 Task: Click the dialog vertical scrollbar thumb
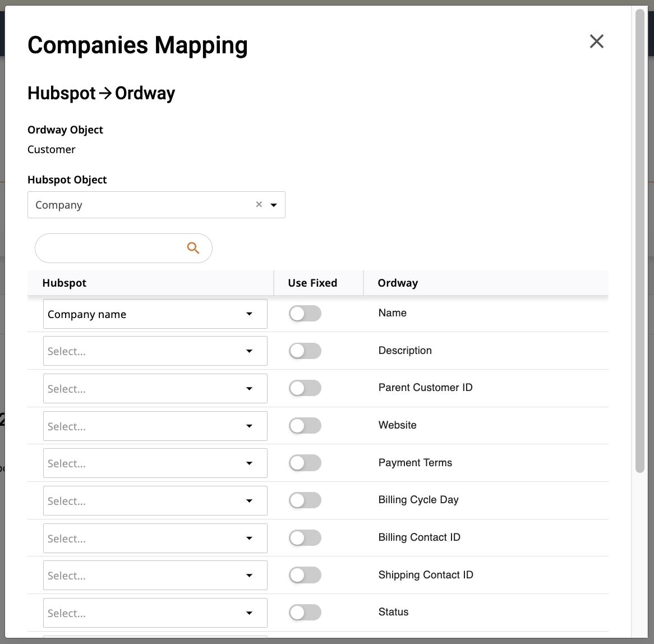pos(640,241)
